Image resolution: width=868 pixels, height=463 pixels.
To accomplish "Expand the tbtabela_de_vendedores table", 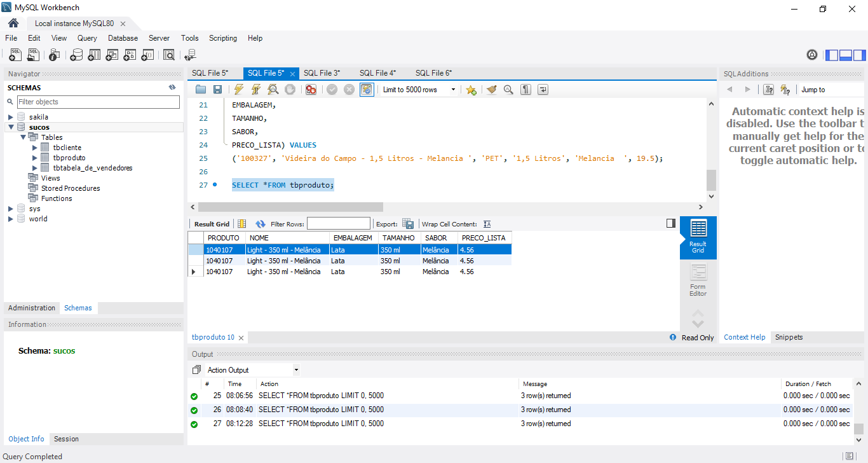I will tap(35, 168).
